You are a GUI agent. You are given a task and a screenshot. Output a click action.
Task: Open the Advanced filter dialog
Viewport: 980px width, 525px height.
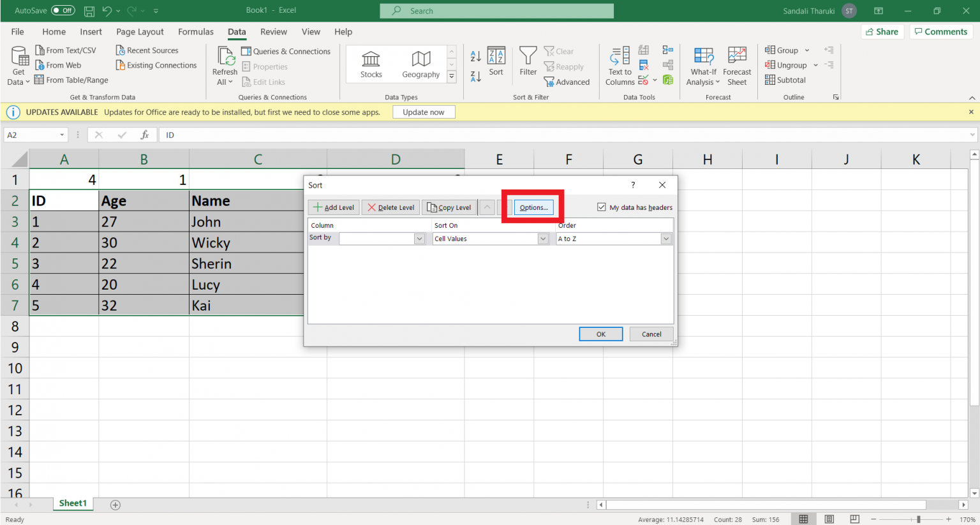coord(567,82)
